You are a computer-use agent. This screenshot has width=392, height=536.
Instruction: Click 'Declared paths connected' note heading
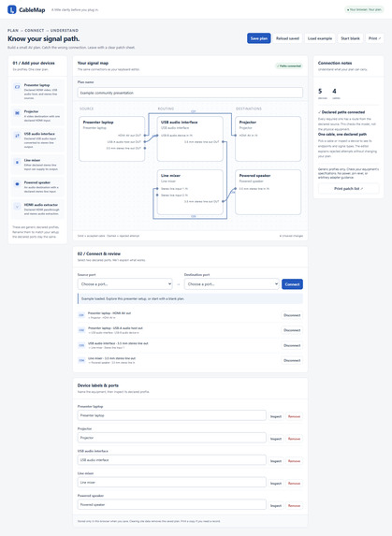tap(341, 112)
